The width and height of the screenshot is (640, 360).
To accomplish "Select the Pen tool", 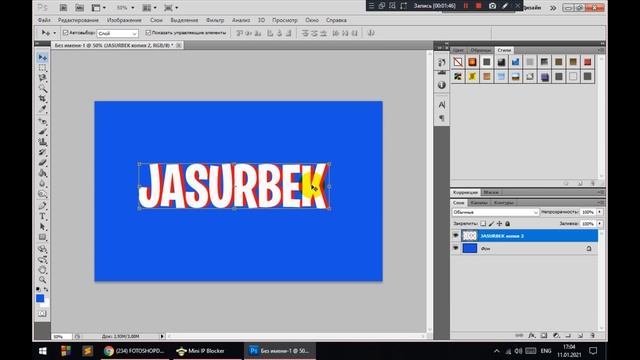I will coord(42,206).
